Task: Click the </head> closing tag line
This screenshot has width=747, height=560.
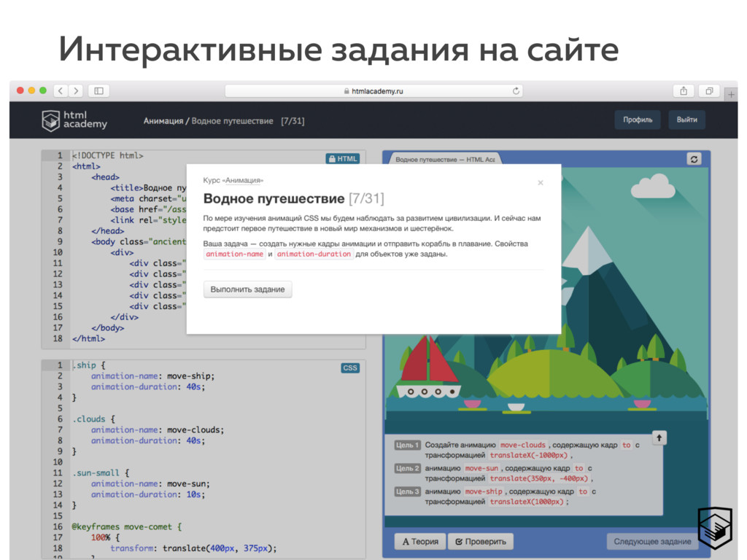Action: (108, 230)
